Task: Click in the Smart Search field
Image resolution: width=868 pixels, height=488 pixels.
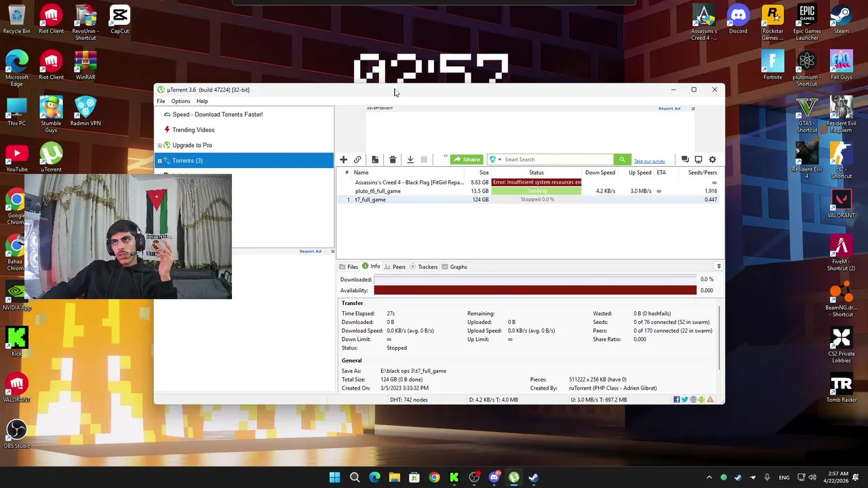Action: pos(557,159)
